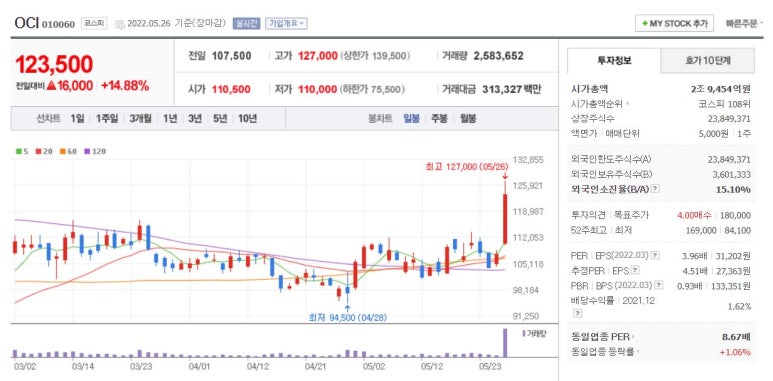773x381 pixels.
Task: Click the MY STOCK 추가 button
Action: click(674, 23)
